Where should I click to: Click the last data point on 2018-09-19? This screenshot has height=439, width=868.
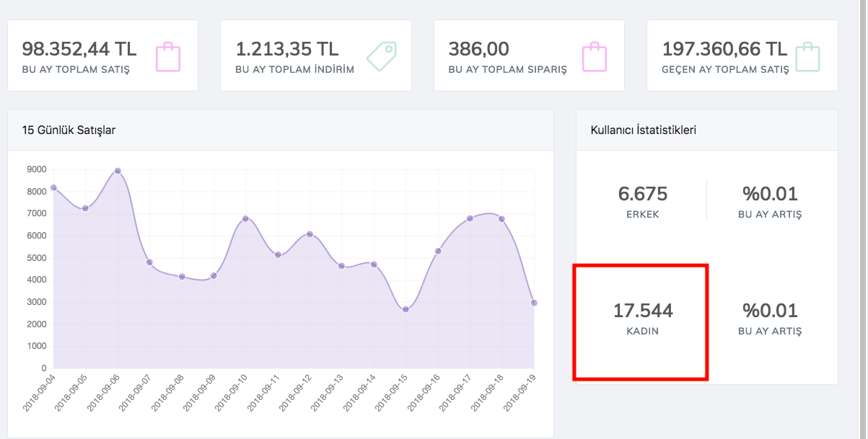[534, 303]
